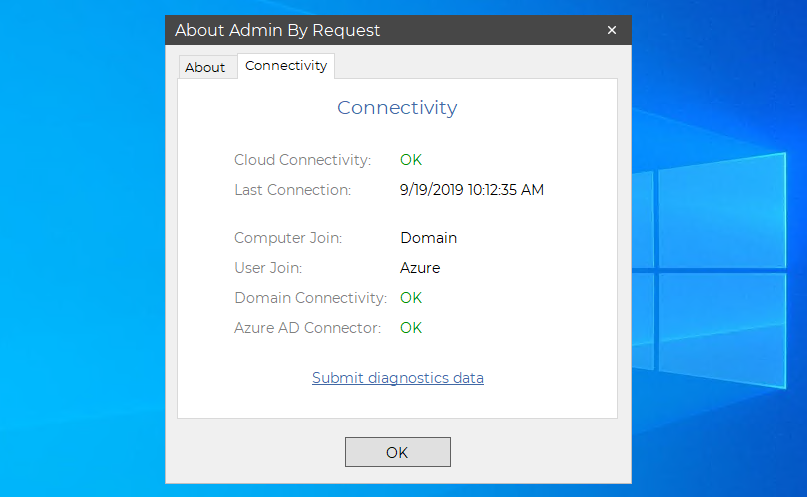The image size is (807, 497).
Task: Click the 9/19/2019 10:12:35 AM timestamp
Action: [x=471, y=190]
